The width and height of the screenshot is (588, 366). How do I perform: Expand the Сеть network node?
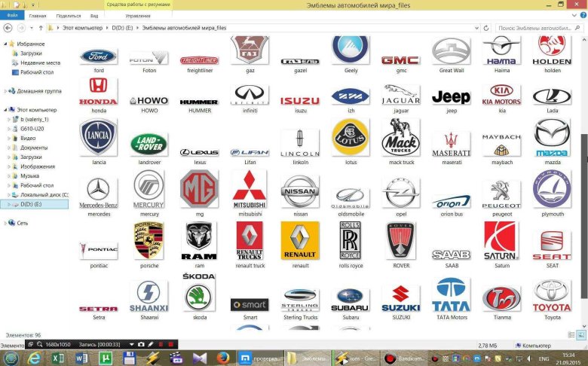coord(6,223)
